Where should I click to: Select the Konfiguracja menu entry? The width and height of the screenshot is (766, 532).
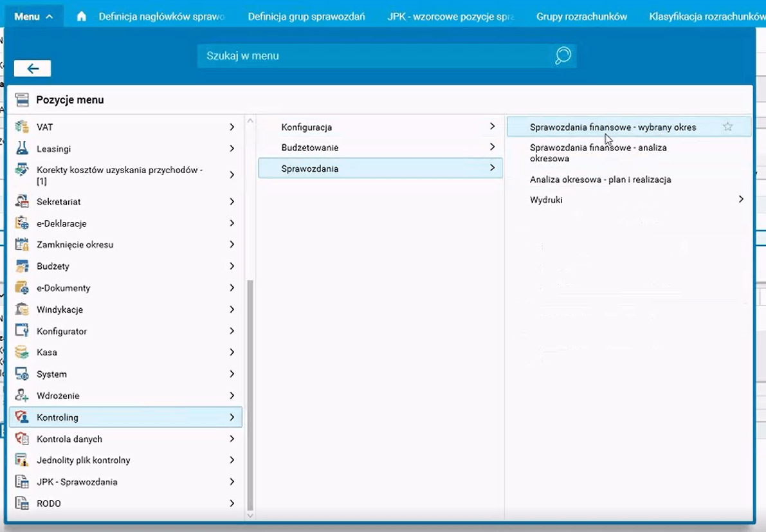click(x=380, y=127)
